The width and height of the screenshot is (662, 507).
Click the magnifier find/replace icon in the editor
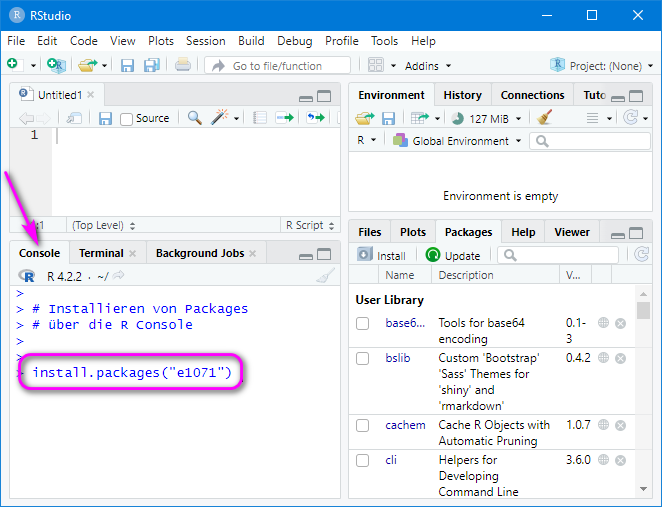point(194,118)
